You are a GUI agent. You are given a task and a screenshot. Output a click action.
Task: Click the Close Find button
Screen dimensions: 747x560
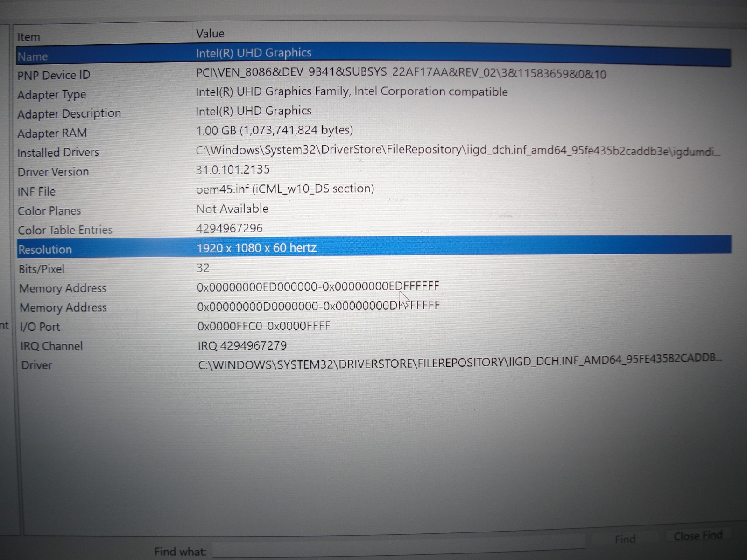pyautogui.click(x=698, y=536)
